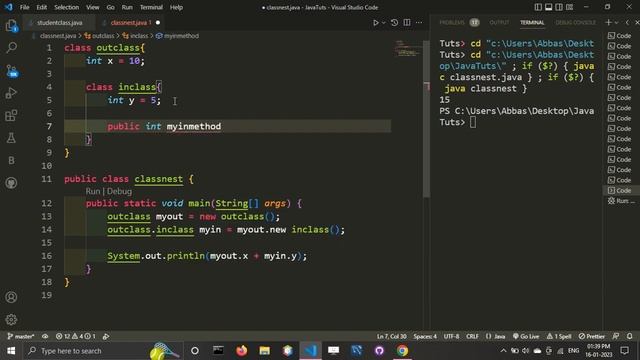Switch to the Output panel tab
The image size is (640, 360).
499,23
